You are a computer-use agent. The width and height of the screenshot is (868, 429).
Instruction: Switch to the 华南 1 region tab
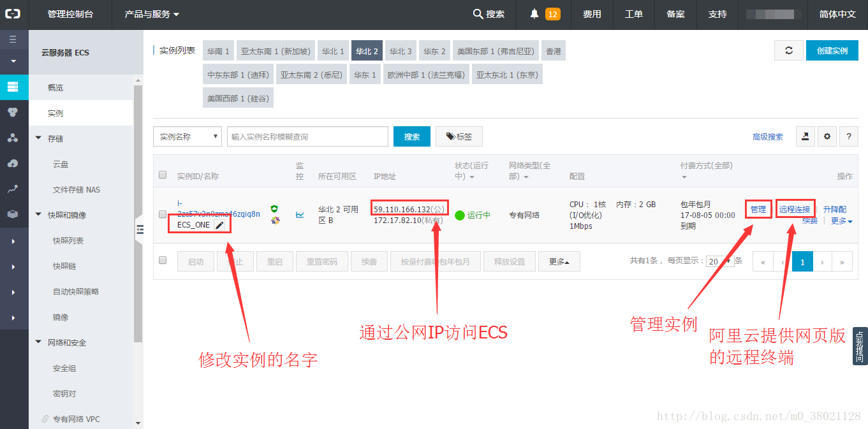click(219, 51)
